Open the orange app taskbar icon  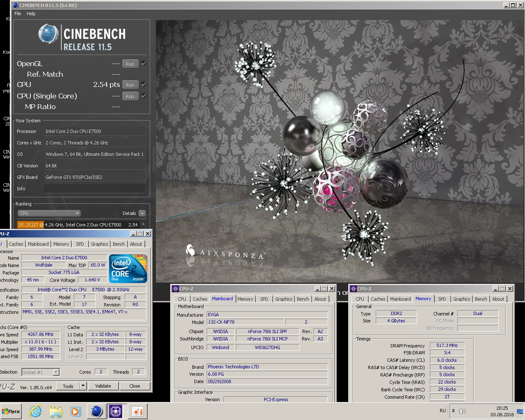[137, 411]
